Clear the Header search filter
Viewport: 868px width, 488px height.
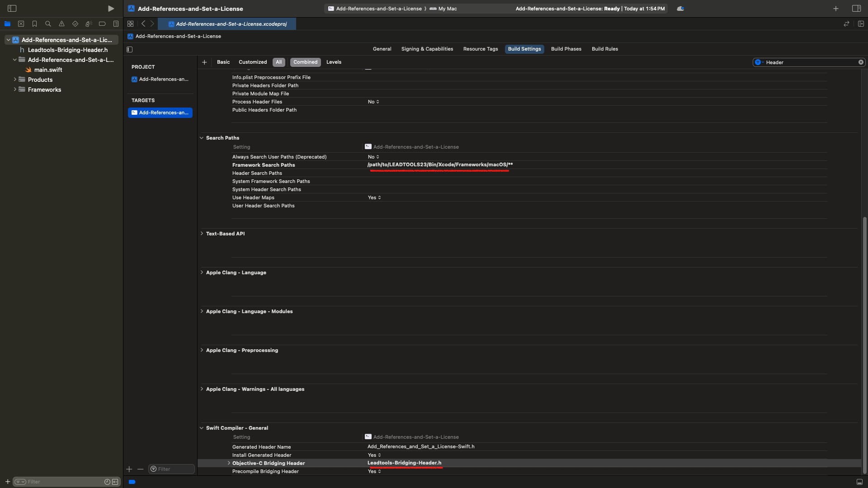[x=861, y=62]
